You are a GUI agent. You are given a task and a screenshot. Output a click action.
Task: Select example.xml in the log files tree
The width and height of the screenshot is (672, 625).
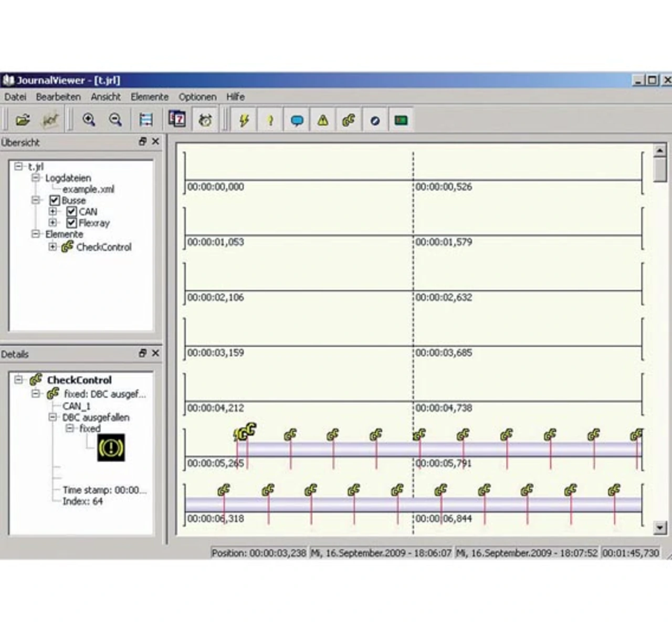(x=88, y=190)
